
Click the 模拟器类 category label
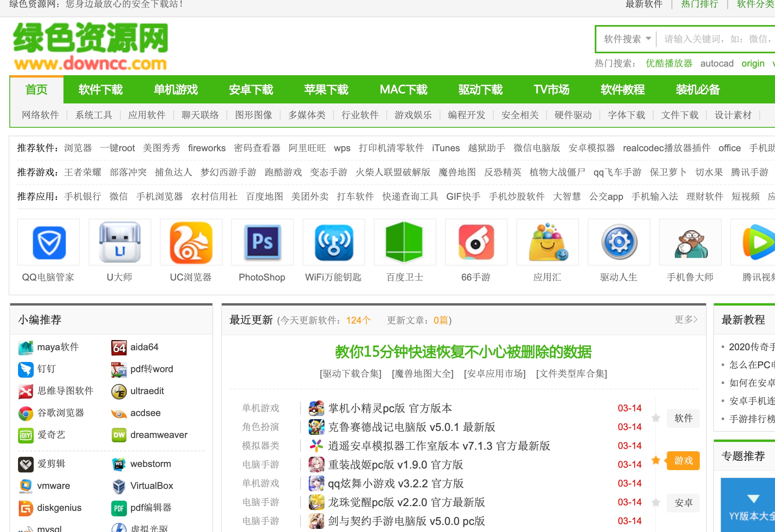(261, 446)
